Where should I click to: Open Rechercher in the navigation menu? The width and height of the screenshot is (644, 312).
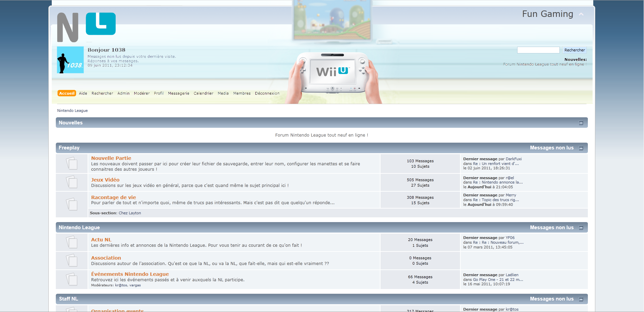tap(102, 93)
